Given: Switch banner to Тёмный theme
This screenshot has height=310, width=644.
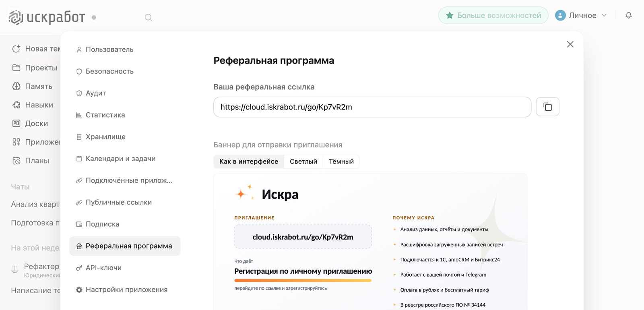Looking at the screenshot, I should tap(341, 161).
